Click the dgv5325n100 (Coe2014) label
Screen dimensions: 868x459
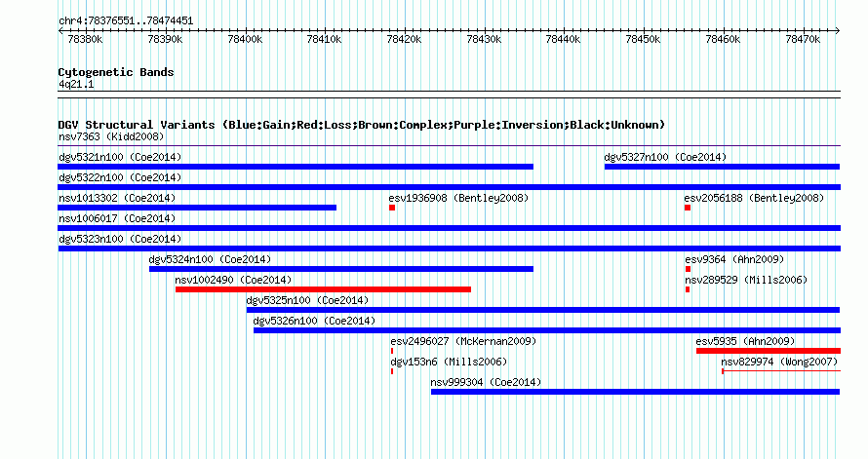point(307,300)
